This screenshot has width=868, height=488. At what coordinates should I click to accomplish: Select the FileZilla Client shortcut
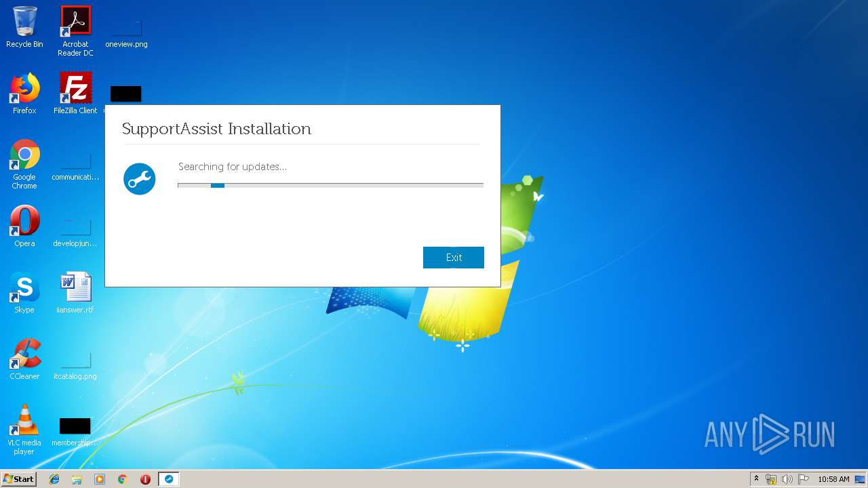75,94
